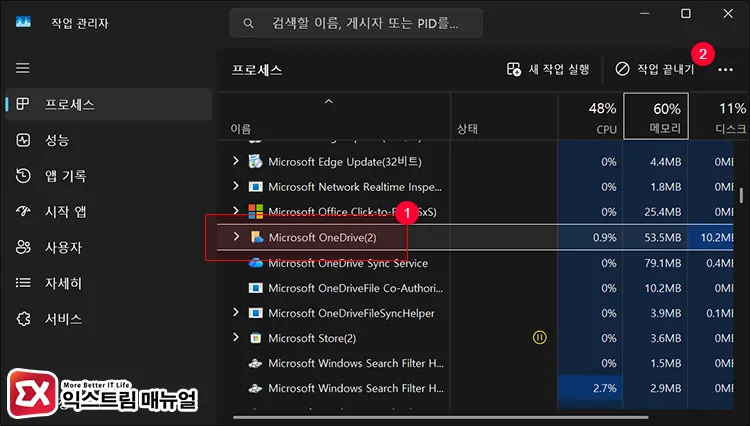Screen dimensions: 750x426
Task: Click the search magnifier icon
Action: [248, 23]
